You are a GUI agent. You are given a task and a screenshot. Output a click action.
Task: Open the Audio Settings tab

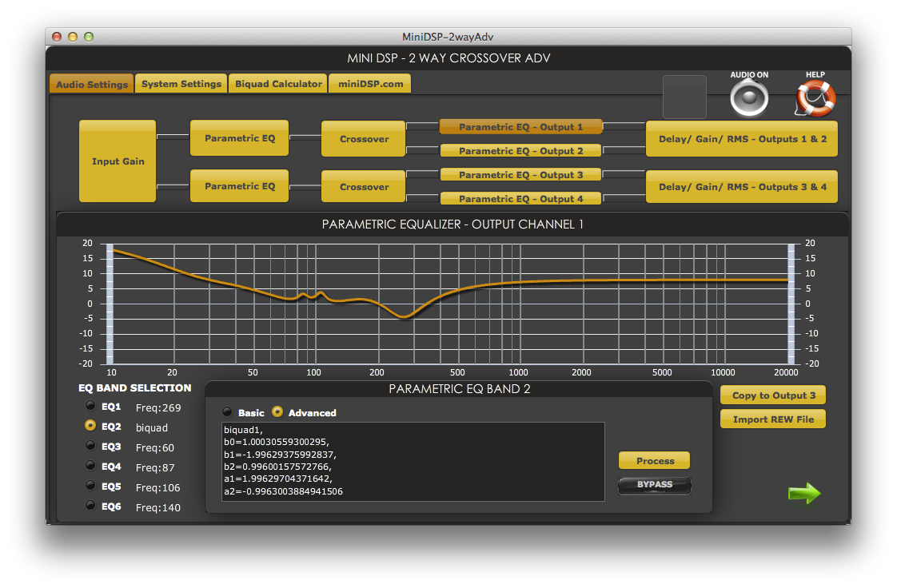tap(91, 84)
